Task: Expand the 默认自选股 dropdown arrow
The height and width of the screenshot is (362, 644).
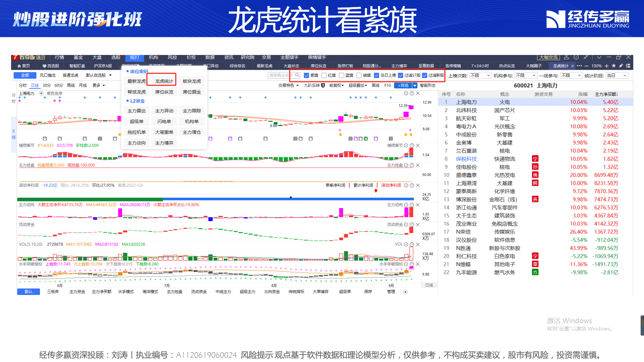Action: click(x=110, y=75)
